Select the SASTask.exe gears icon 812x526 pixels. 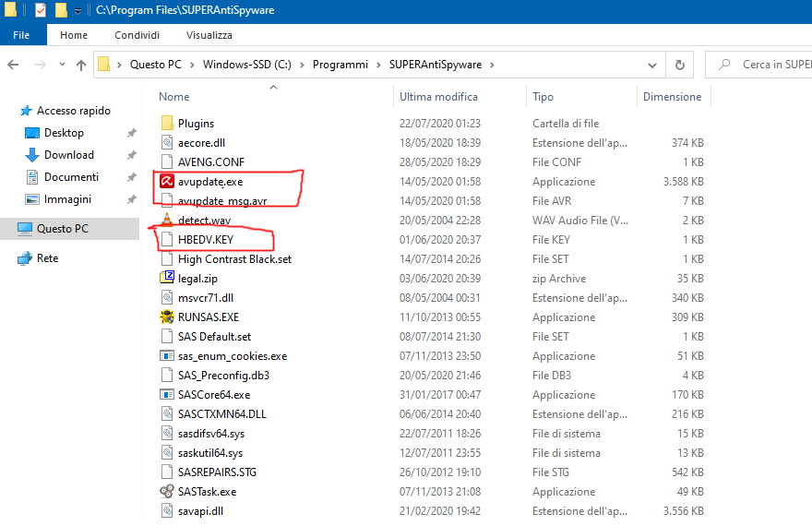pos(167,491)
